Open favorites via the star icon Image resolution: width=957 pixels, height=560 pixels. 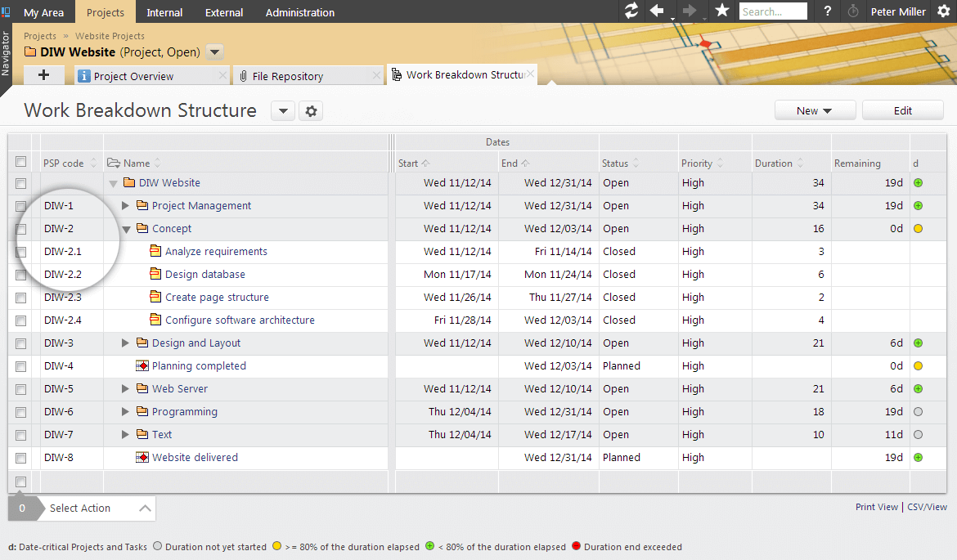(x=722, y=11)
